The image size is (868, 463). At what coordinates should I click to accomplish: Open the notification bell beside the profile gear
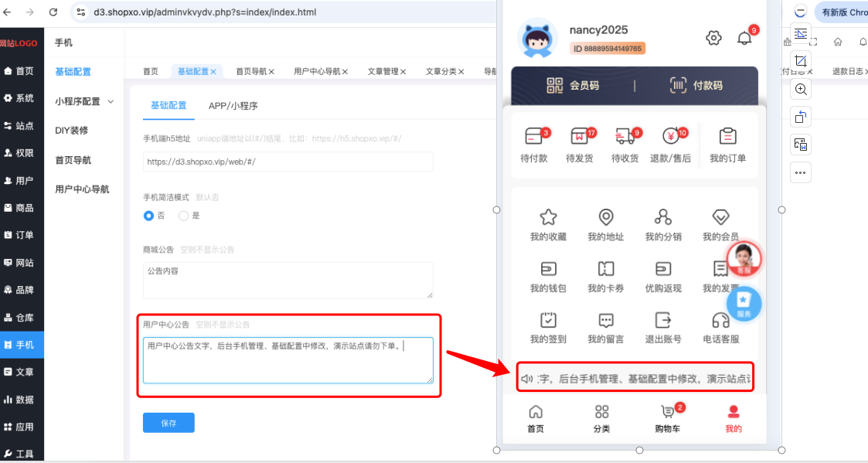click(x=744, y=38)
